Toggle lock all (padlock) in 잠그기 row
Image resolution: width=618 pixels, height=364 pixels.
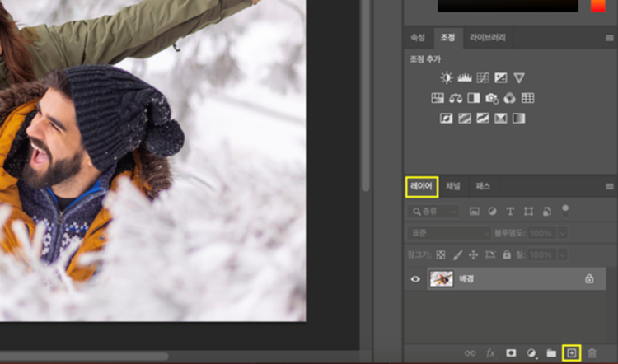click(507, 254)
